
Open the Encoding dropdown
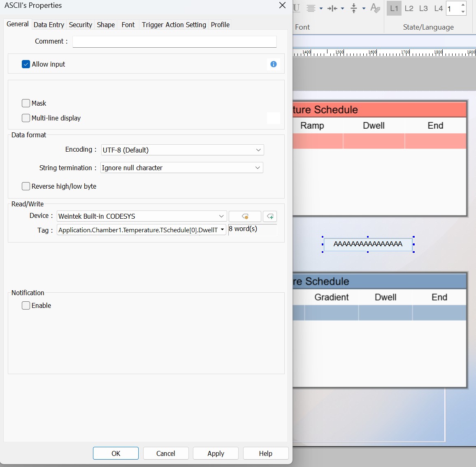pos(182,150)
